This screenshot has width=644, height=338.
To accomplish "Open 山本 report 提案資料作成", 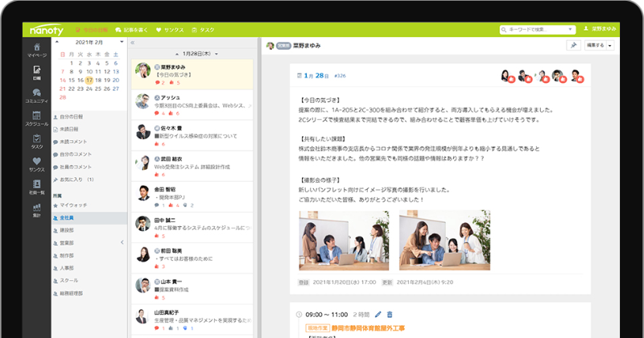I will point(192,289).
